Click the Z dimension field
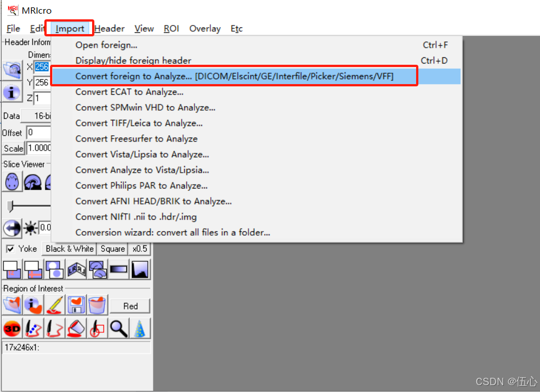 [42, 98]
